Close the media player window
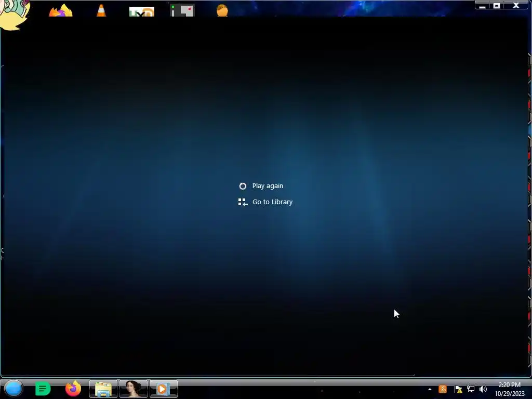 coord(516,5)
